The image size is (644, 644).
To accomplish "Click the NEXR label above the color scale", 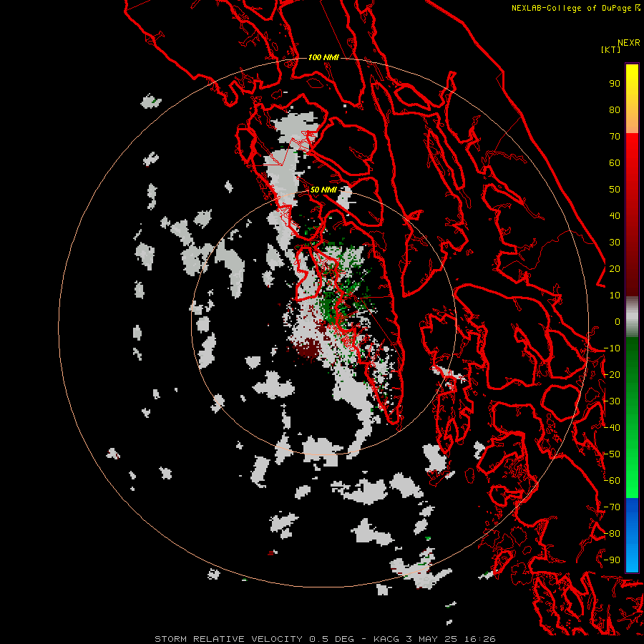I will (x=629, y=43).
